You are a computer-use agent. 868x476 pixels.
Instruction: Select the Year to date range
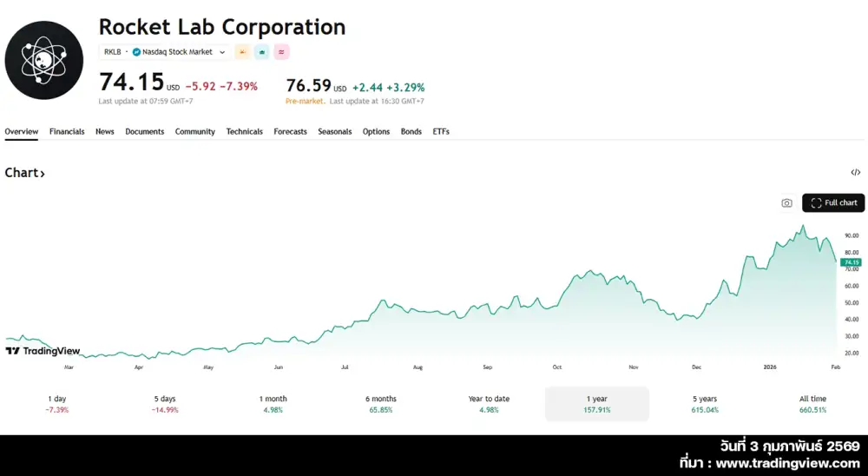489,404
